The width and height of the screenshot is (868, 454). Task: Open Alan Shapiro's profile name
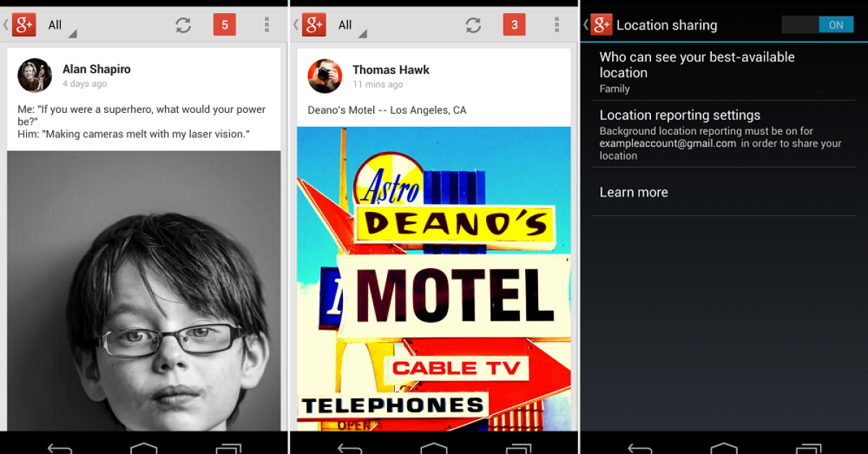(96, 69)
